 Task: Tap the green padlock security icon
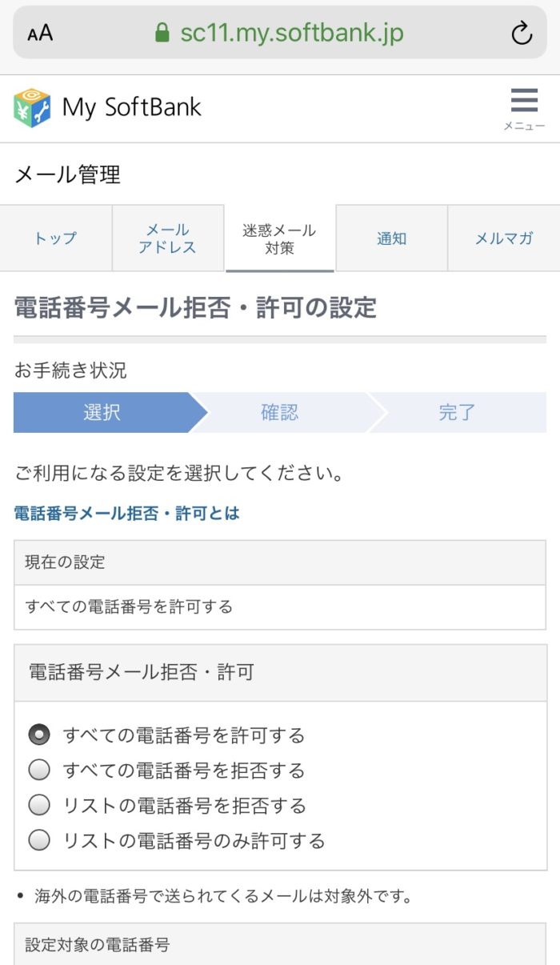(x=162, y=32)
